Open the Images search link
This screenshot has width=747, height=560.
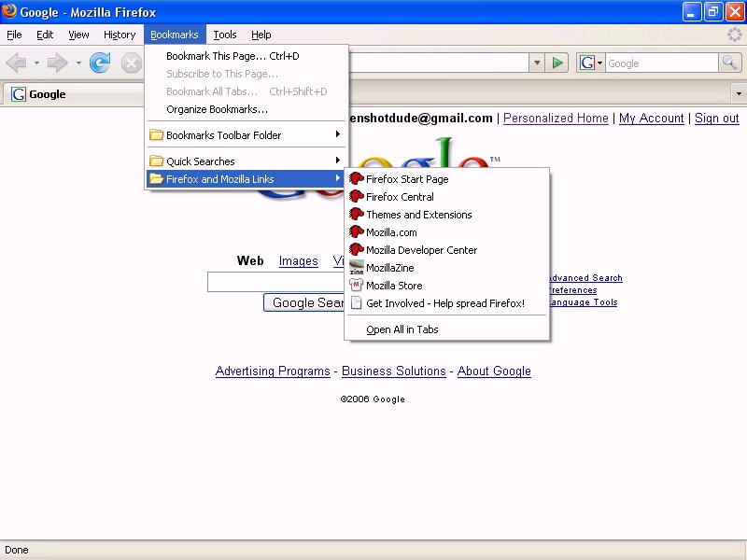coord(298,261)
